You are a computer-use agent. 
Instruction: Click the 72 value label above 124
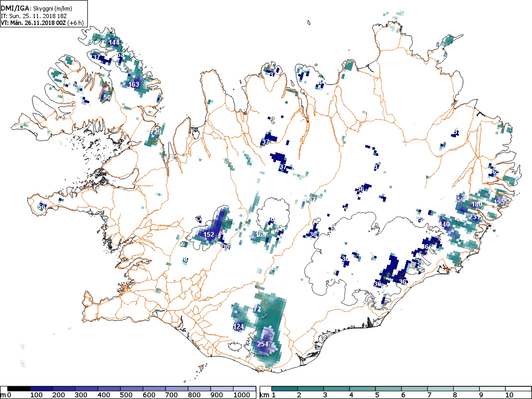click(x=257, y=309)
